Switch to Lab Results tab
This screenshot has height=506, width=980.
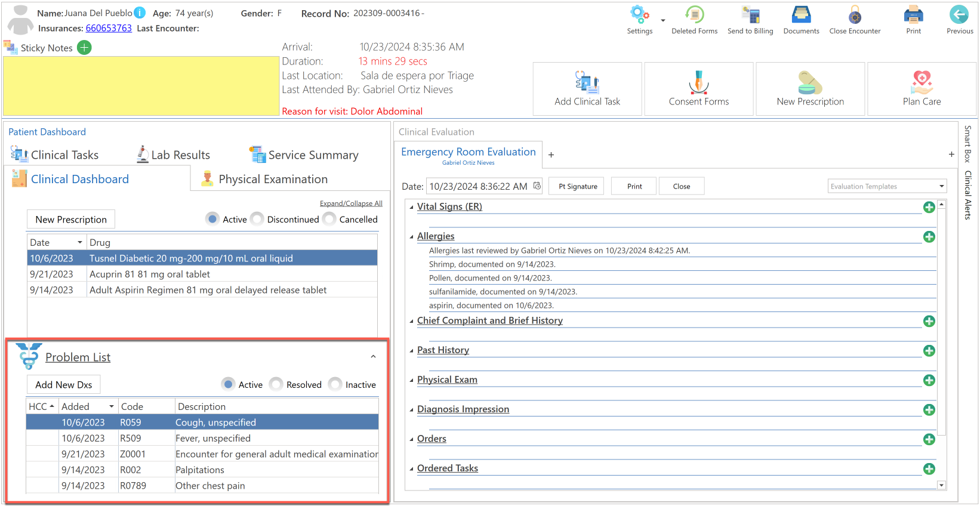point(173,155)
